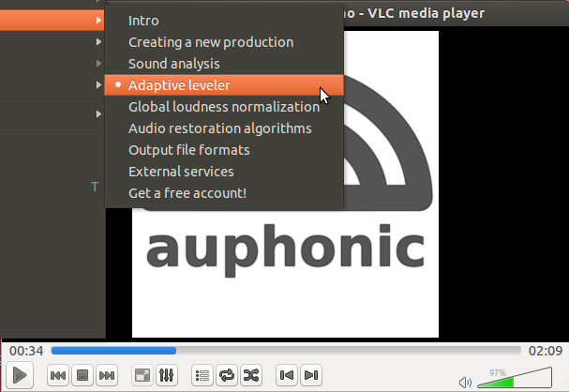This screenshot has height=392, width=569.
Task: Select Adaptive leveler chapter
Action: 224,85
